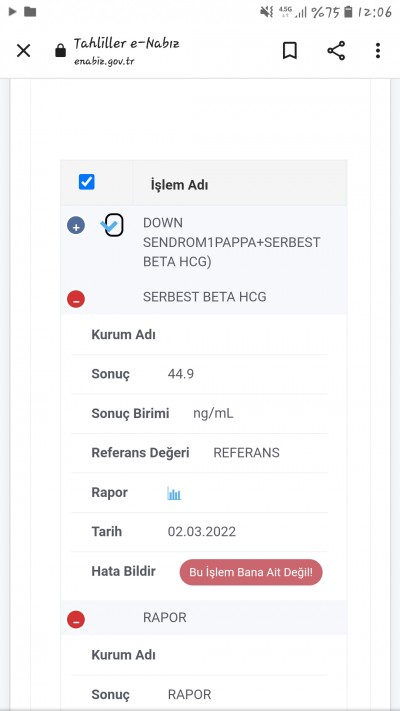This screenshot has height=711, width=400.
Task: View the Rapor bar chart icon
Action: click(174, 493)
